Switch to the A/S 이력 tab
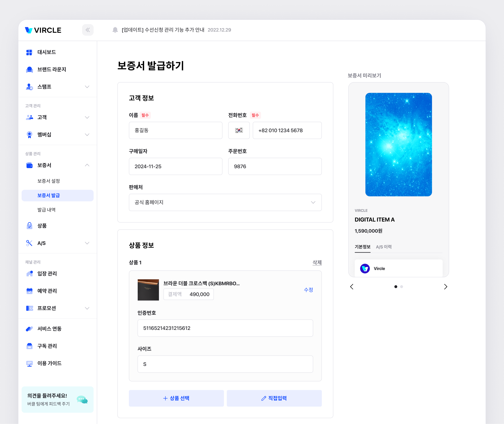The height and width of the screenshot is (424, 504). tap(384, 247)
